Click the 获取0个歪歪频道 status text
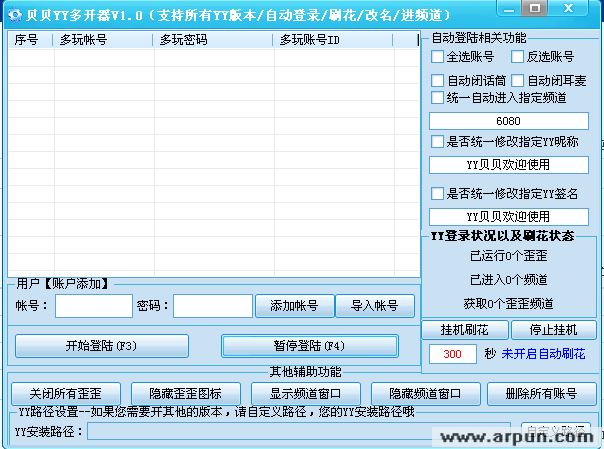604x449 pixels. [x=508, y=304]
